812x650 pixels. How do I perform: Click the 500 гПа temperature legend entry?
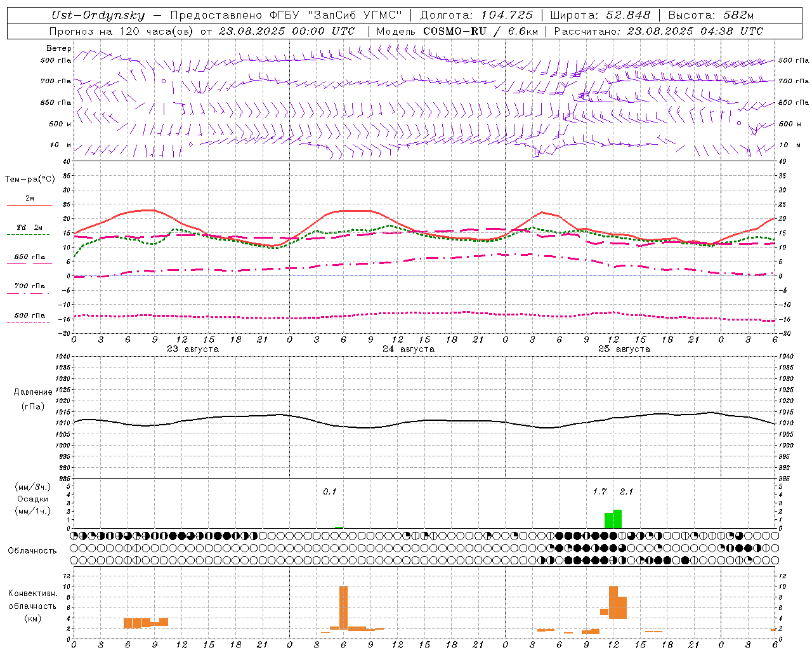[x=29, y=315]
